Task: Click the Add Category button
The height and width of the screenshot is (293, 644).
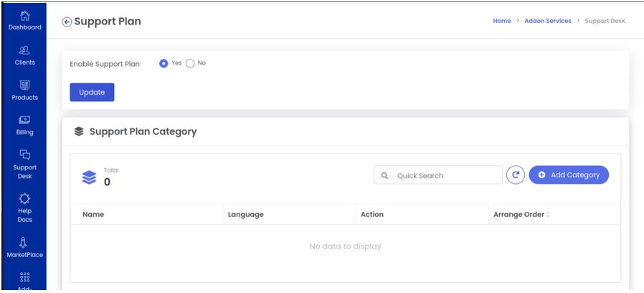Action: coord(569,175)
